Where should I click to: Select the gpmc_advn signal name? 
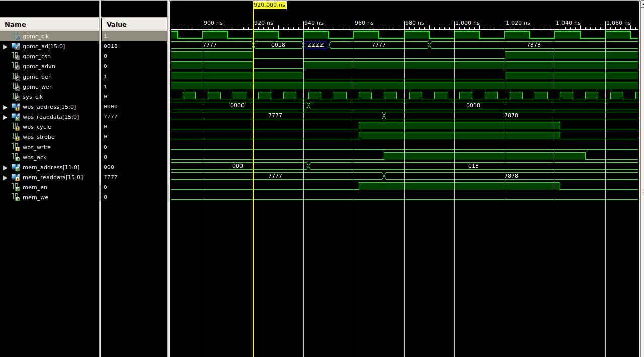[39, 66]
